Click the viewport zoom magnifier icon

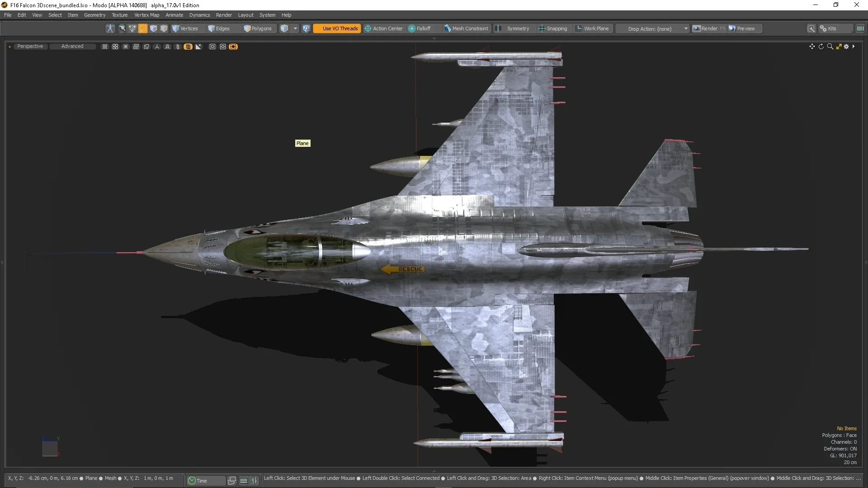pos(830,47)
